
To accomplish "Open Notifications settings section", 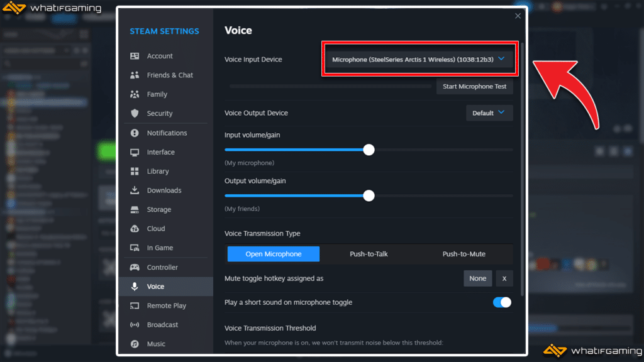I will [x=166, y=133].
